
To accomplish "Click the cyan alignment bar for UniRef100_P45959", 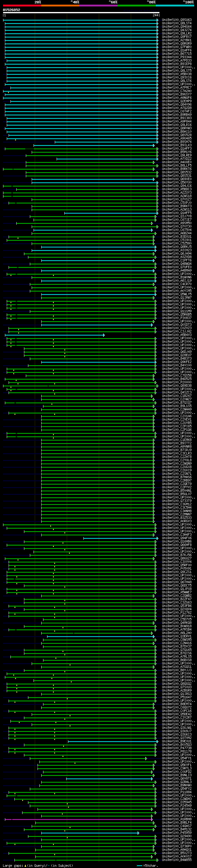I will 90,833.
